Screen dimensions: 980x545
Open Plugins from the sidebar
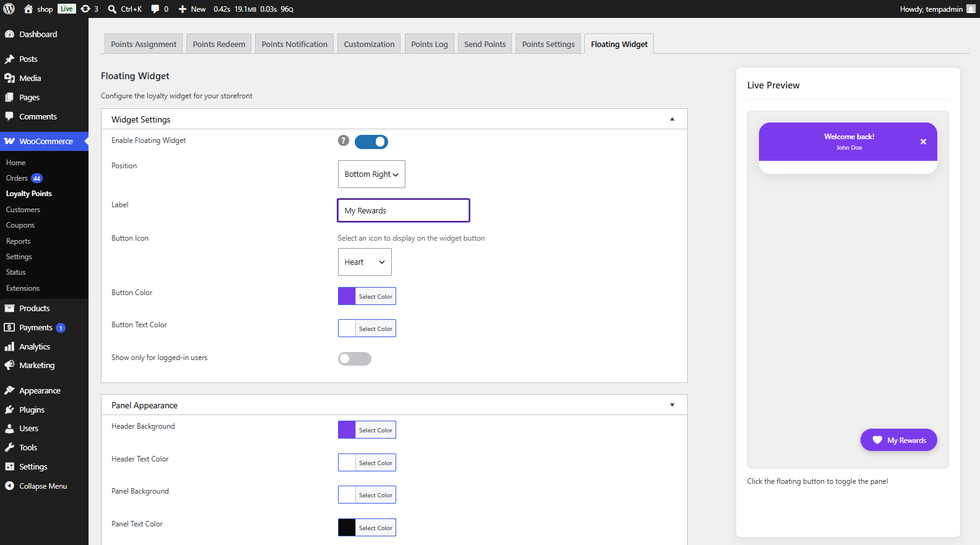coord(32,410)
